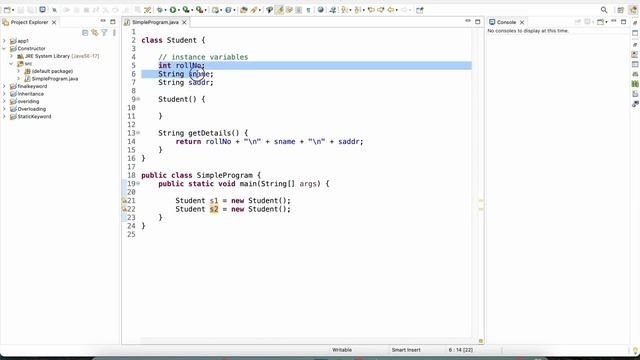
Task: Select the Java perspective icon at top right
Action: [x=633, y=10]
